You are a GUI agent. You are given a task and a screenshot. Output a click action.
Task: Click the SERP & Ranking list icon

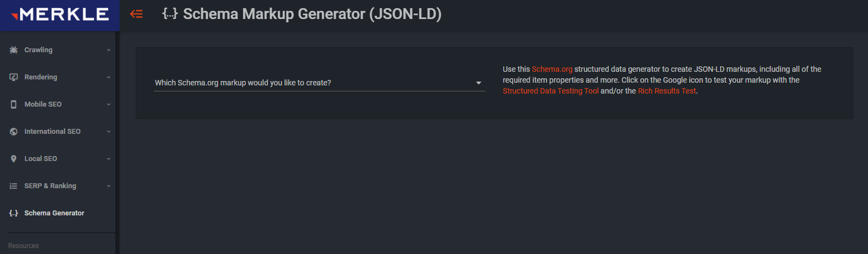point(14,186)
